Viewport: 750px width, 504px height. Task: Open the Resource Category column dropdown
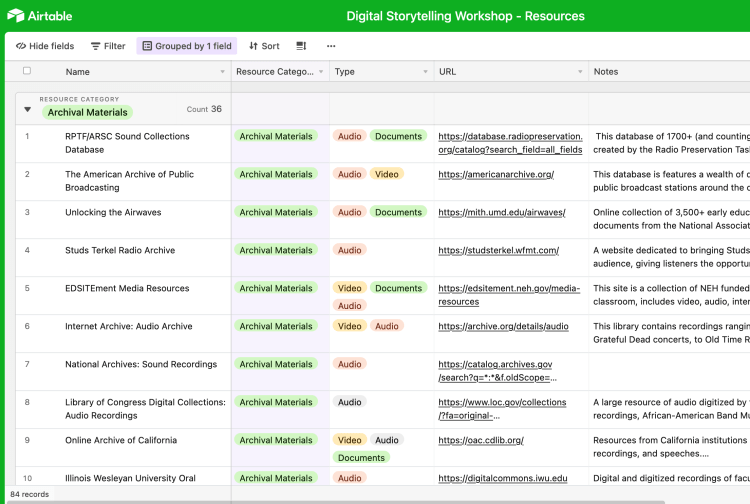tap(321, 72)
